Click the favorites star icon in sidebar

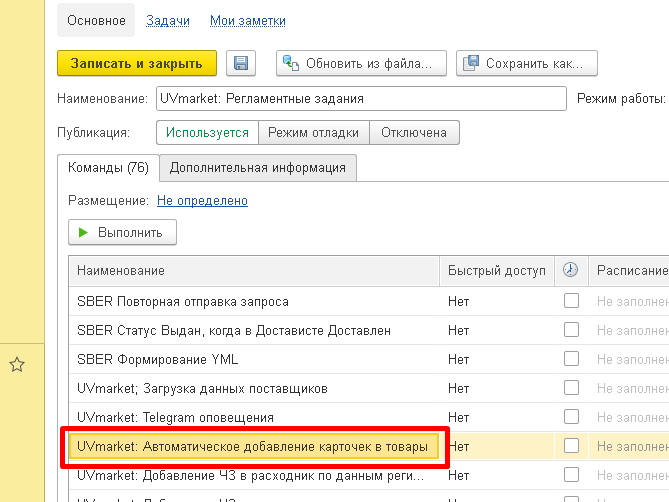[x=17, y=365]
